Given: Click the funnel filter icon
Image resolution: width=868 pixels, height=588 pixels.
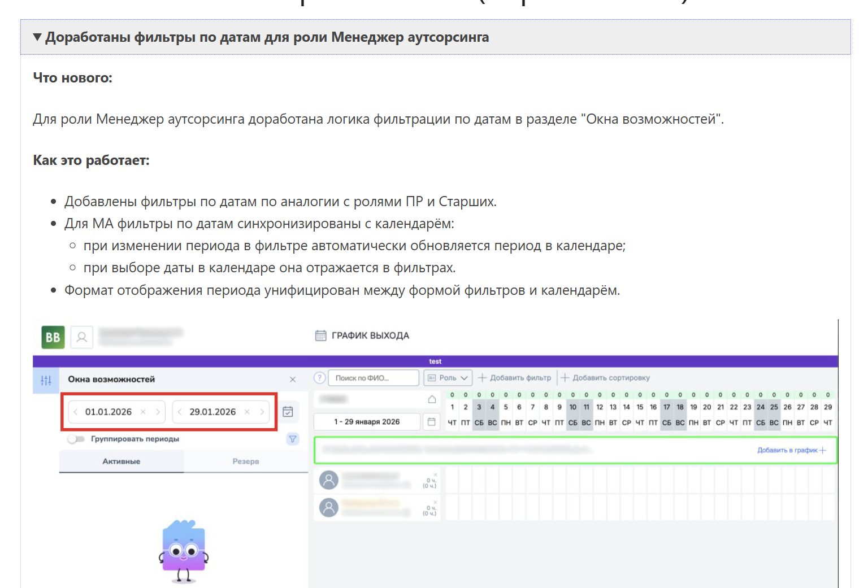Looking at the screenshot, I should [x=293, y=439].
